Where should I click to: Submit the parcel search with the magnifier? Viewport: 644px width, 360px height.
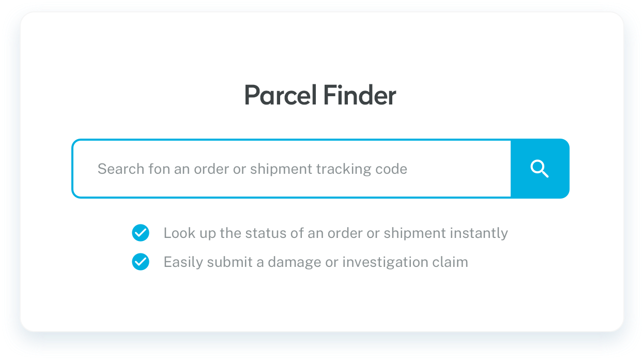click(540, 169)
